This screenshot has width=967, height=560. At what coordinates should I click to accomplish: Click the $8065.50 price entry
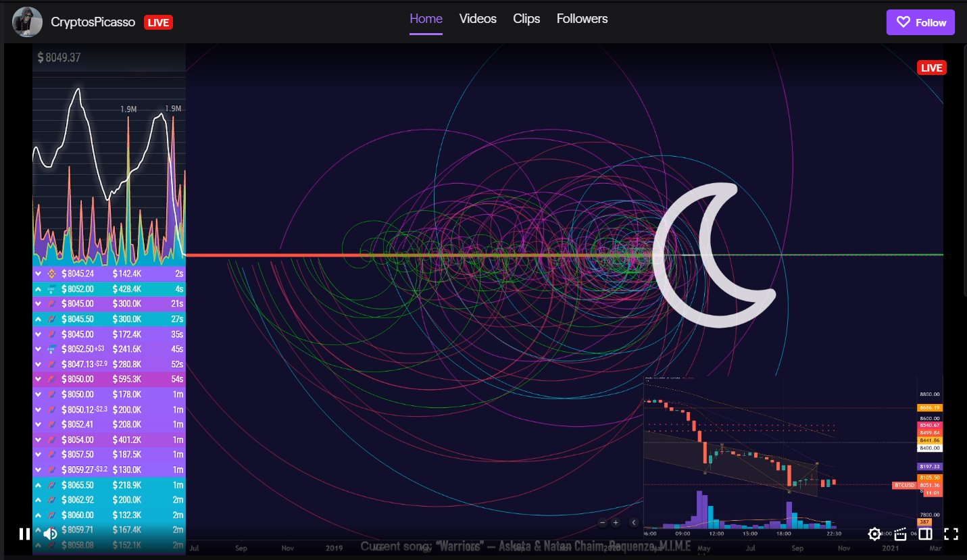[x=78, y=485]
